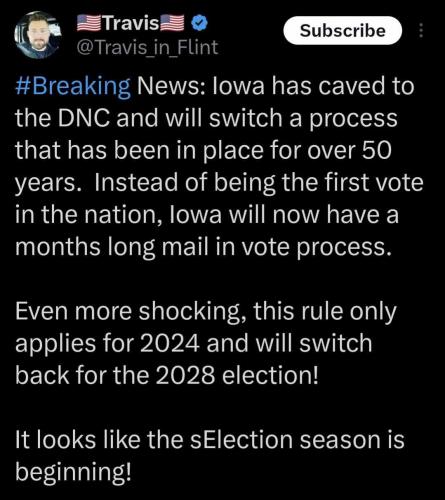Open the three-dot more options menu
This screenshot has height=500, width=445.
[x=421, y=30]
